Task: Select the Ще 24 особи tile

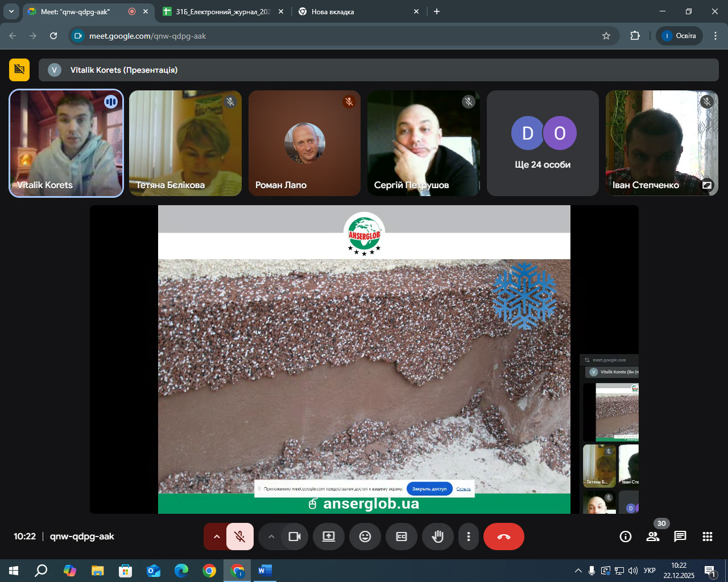Action: [543, 143]
